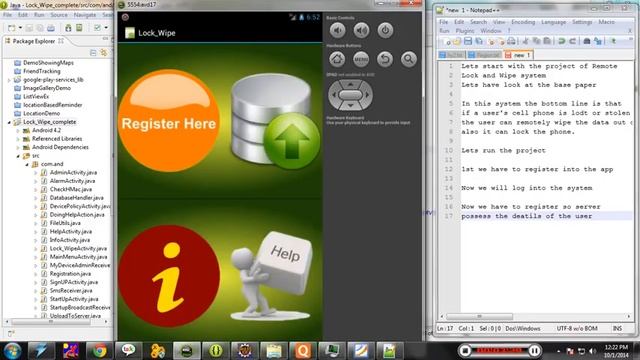
Task: Expand Android Dependencies node
Action: coord(18,147)
